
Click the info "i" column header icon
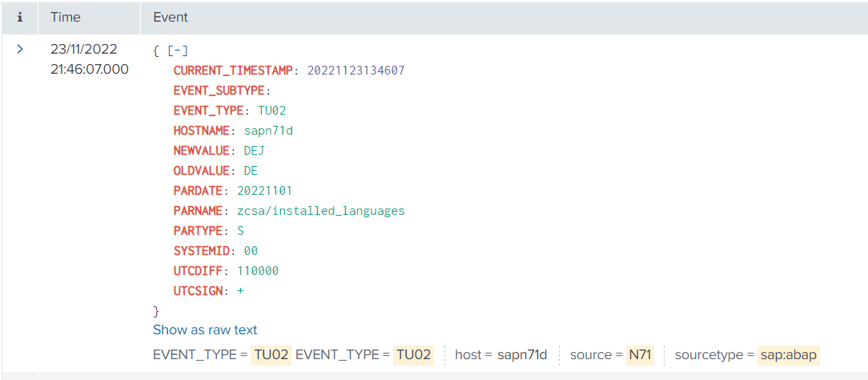click(20, 17)
